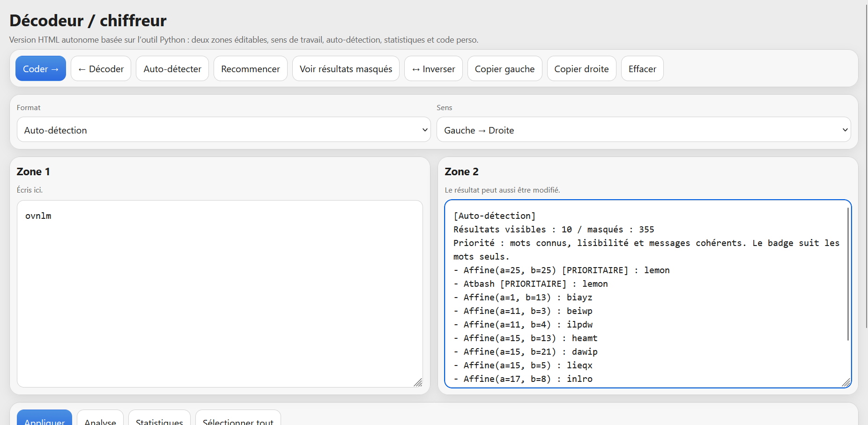Click the Format dropdown chevron arrow

pyautogui.click(x=425, y=130)
